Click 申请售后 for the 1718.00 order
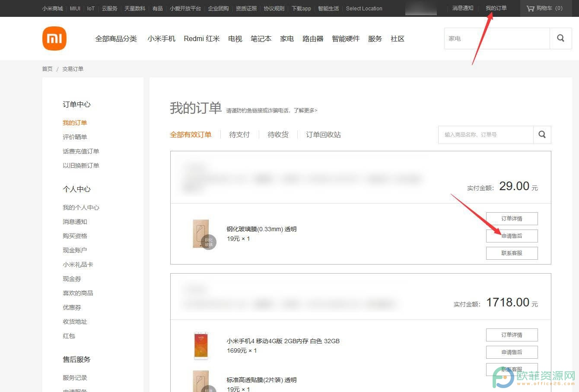The width and height of the screenshot is (579, 392). 512,352
